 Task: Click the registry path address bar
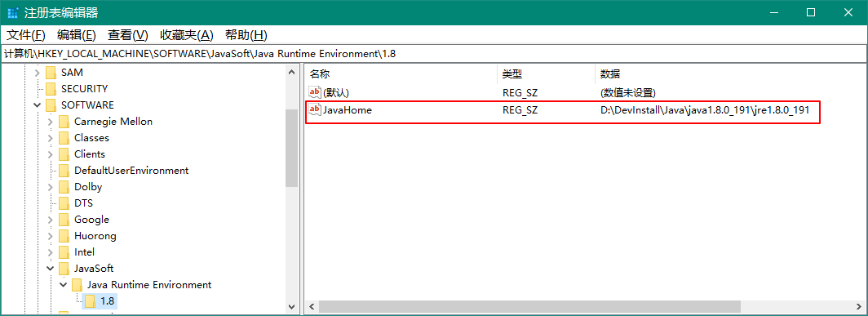(434, 54)
